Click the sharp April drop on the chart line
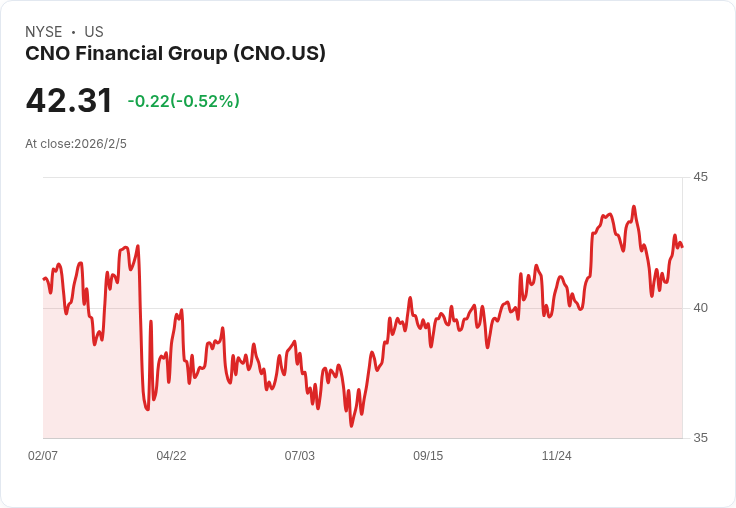Viewport: 736px width, 508px height. tap(140, 330)
